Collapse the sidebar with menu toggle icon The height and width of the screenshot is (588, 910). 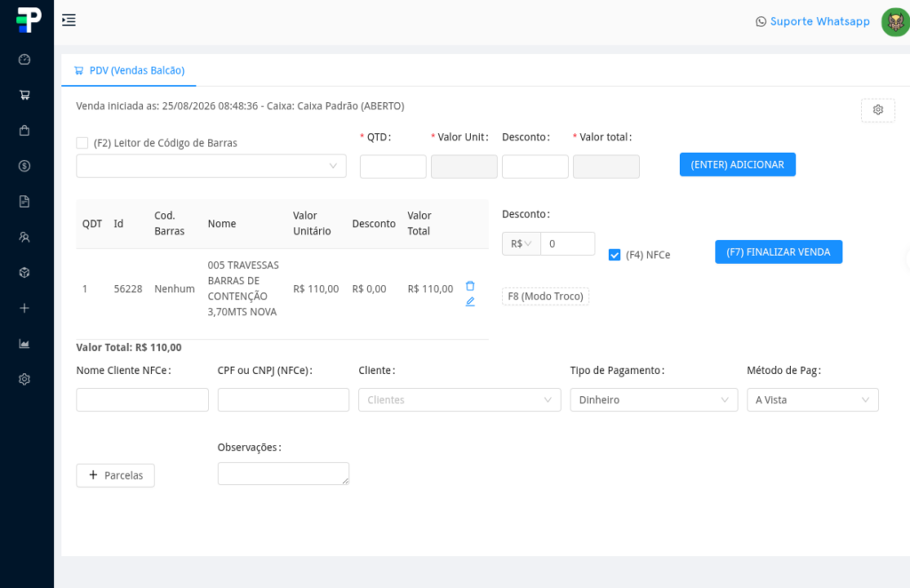[69, 20]
